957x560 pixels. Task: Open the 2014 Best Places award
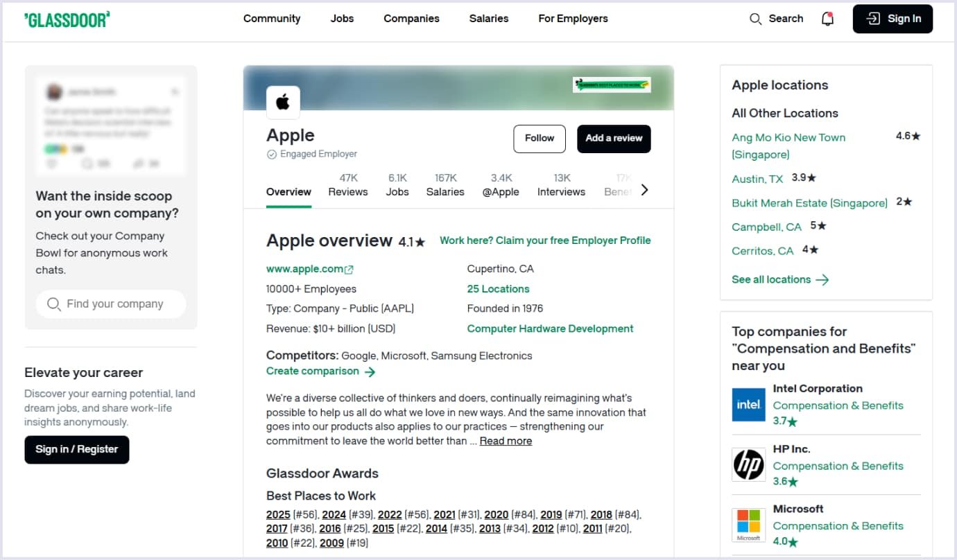[436, 529]
